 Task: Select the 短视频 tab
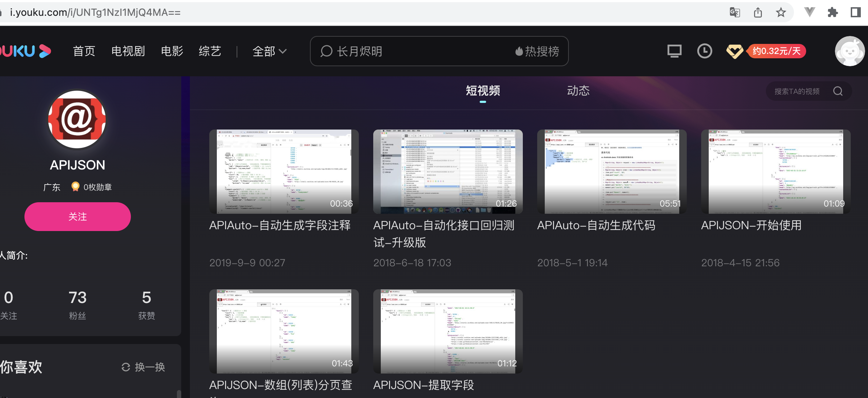[x=483, y=91]
